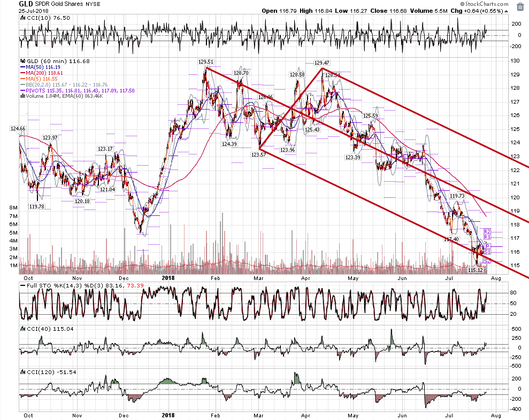Click the blue MA(50) legend line swatch

click(23, 67)
